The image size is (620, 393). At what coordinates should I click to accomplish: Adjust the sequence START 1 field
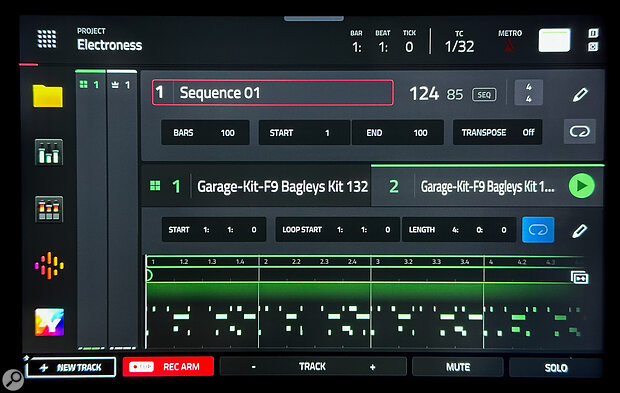(x=304, y=132)
